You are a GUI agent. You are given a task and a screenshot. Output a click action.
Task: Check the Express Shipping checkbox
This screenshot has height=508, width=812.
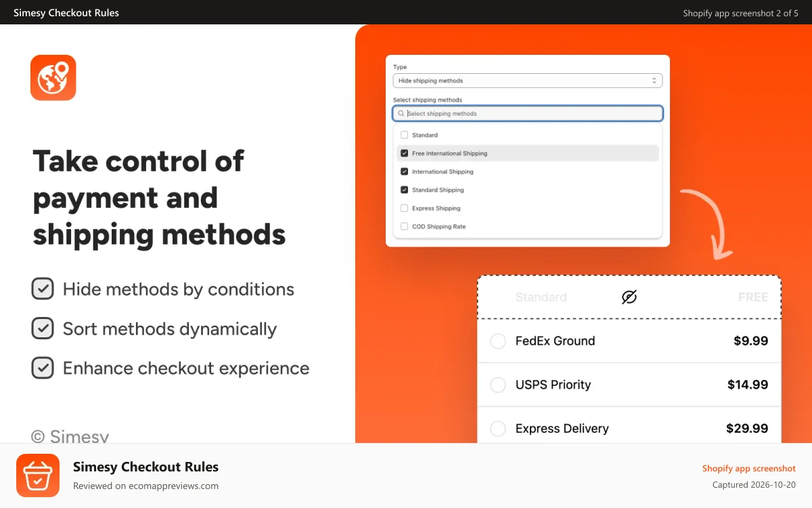(x=405, y=208)
